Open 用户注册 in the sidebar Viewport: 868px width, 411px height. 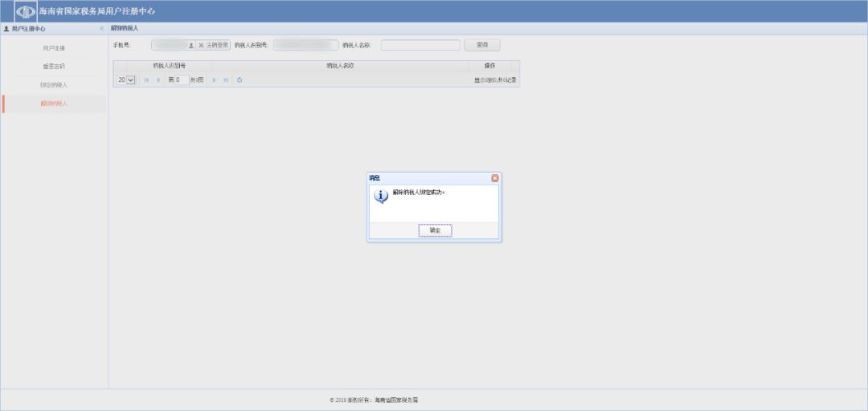click(54, 48)
